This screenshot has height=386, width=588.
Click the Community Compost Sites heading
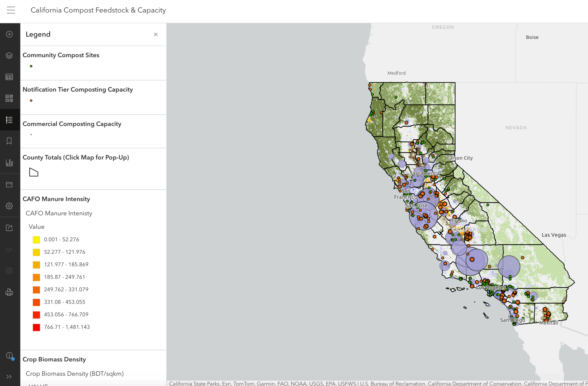(x=61, y=55)
